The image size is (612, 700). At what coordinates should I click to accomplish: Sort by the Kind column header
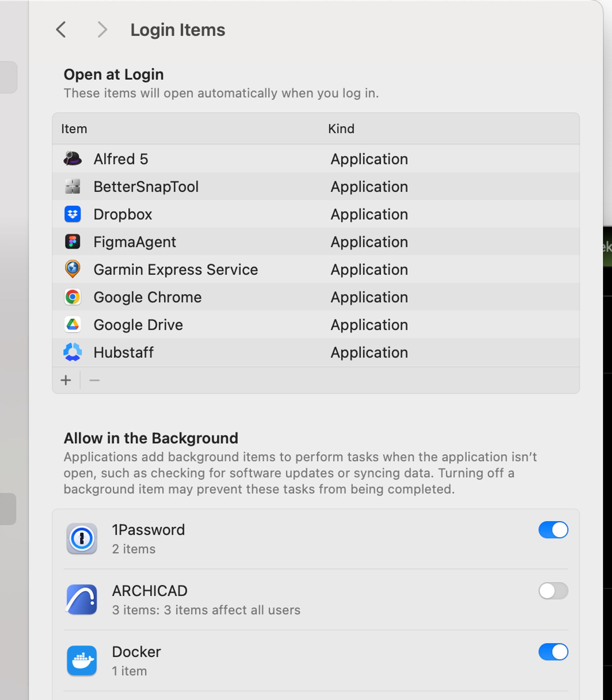pos(341,129)
